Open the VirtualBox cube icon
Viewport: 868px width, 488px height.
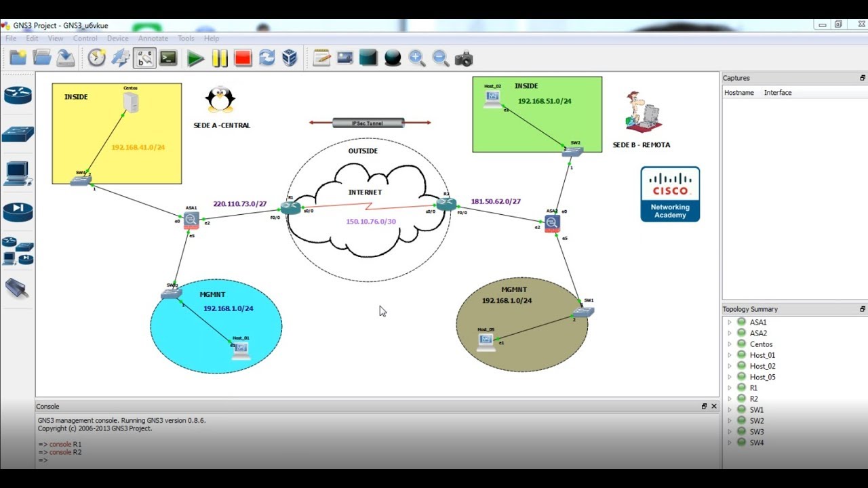290,58
